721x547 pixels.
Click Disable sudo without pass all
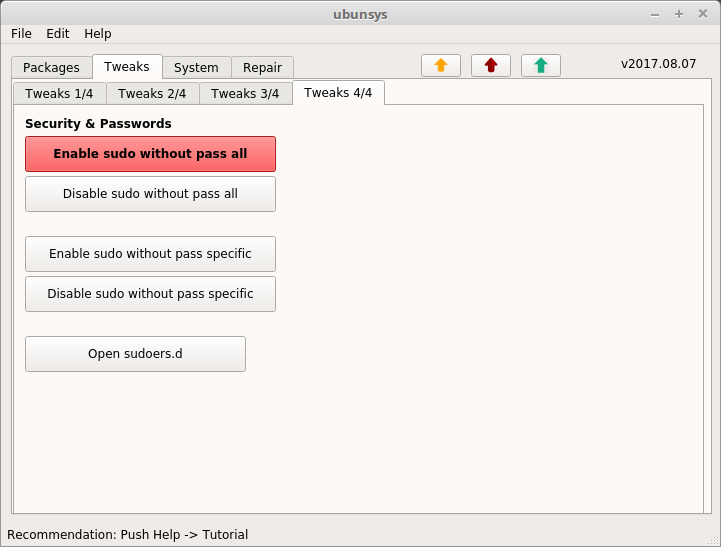click(x=150, y=194)
